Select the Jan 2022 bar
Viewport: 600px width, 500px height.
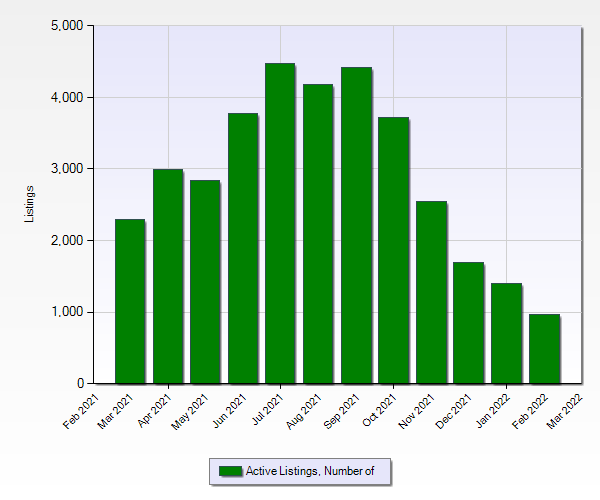(506, 333)
